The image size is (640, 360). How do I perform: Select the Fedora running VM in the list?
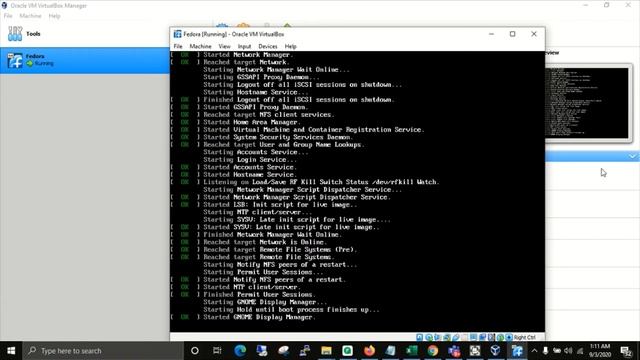tap(85, 60)
